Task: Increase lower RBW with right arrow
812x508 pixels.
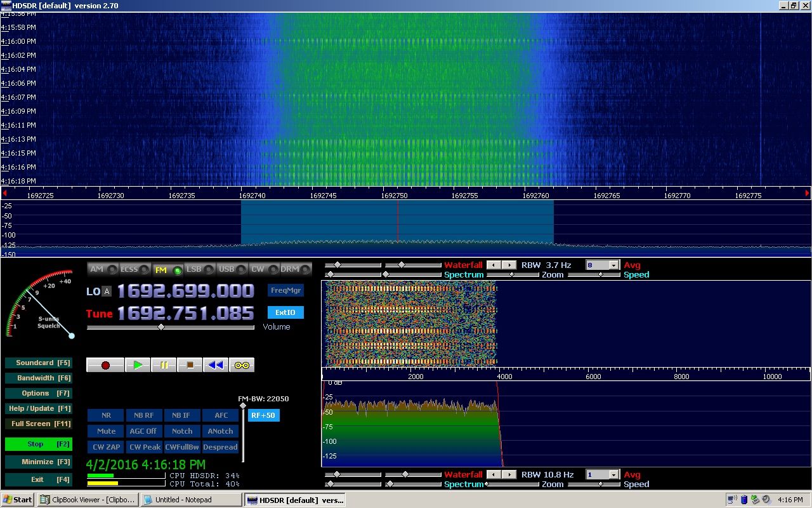Action: coord(509,474)
